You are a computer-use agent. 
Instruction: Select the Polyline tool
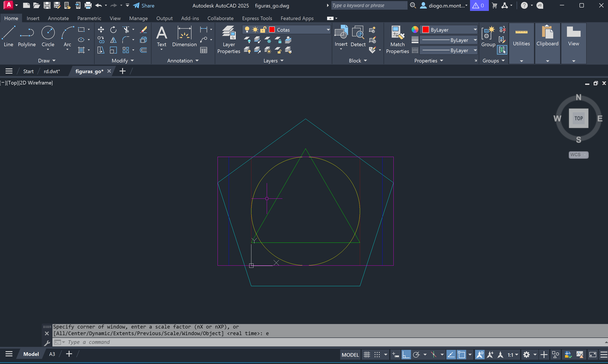(27, 36)
